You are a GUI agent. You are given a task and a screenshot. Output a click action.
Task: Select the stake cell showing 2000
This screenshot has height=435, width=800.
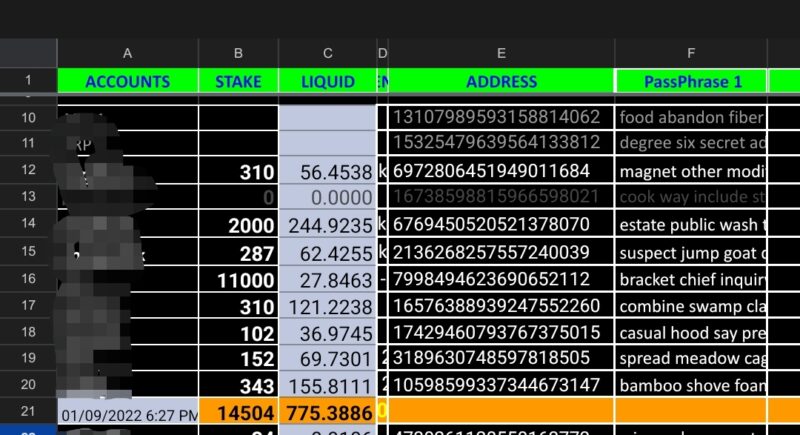pos(238,225)
